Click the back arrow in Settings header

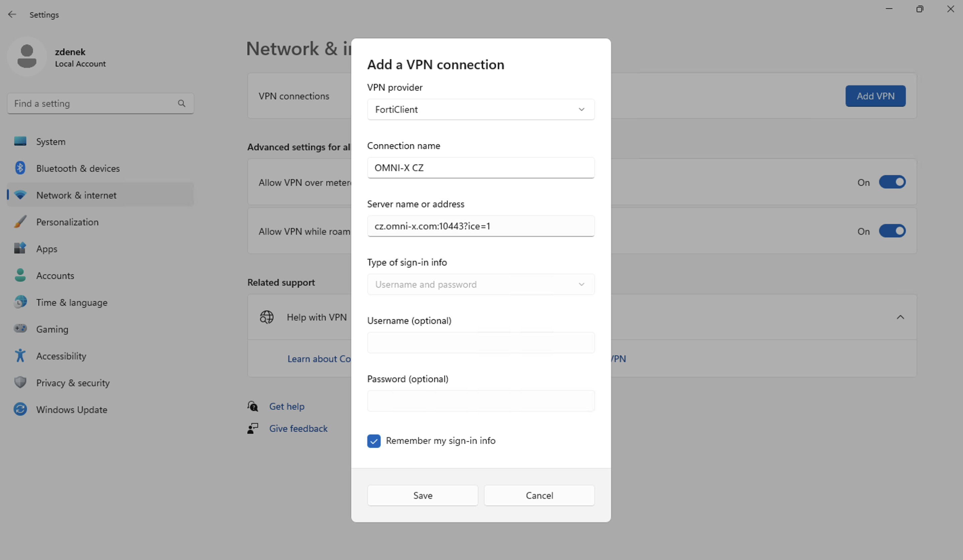(x=12, y=14)
